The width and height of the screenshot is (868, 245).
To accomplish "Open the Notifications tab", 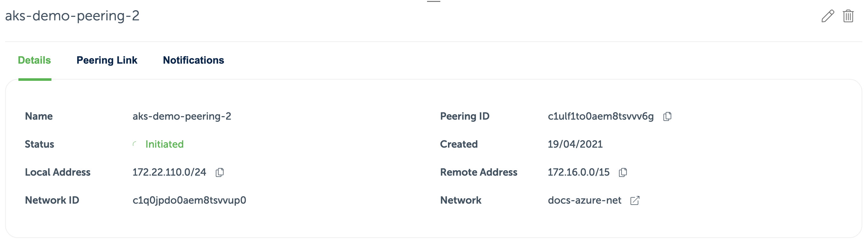I will tap(193, 60).
